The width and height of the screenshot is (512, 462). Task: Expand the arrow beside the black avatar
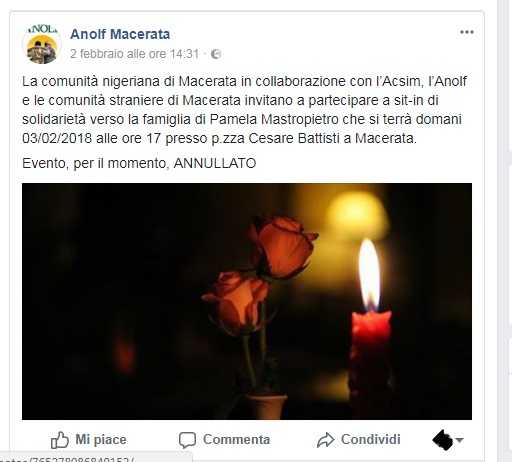pos(460,440)
